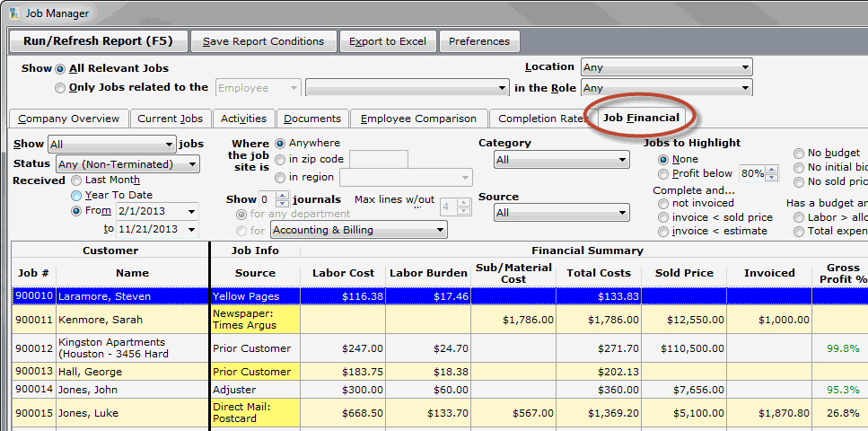
Task: Select No sold price radio
Action: (x=799, y=182)
